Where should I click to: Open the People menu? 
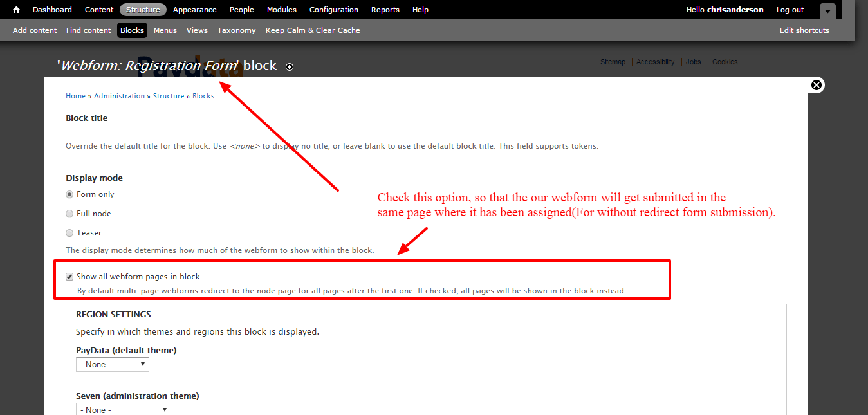[242, 10]
